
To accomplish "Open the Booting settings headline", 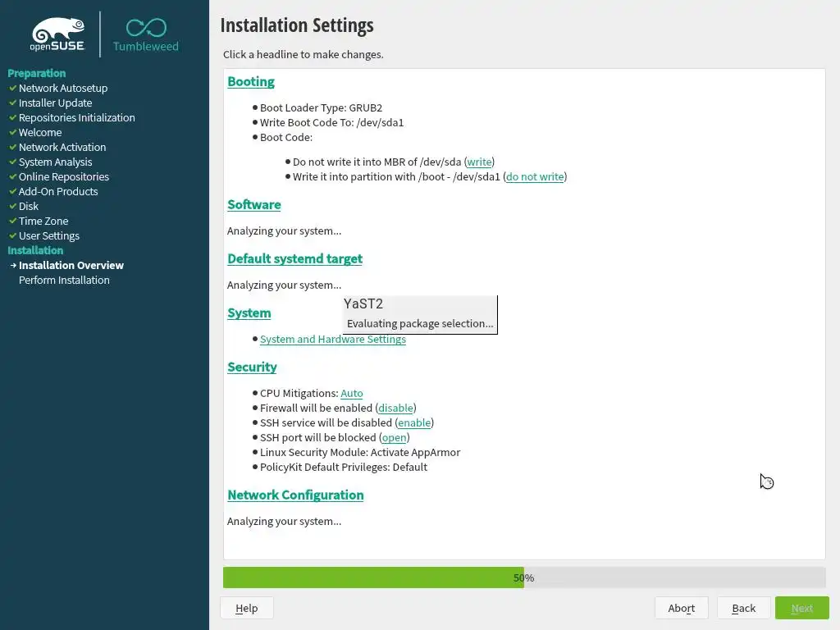I will [x=251, y=81].
